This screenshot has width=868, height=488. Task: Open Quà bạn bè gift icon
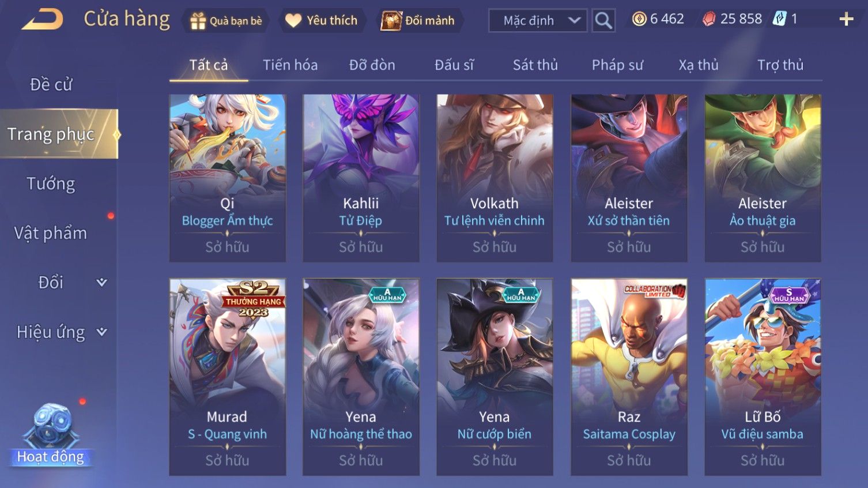coord(198,21)
